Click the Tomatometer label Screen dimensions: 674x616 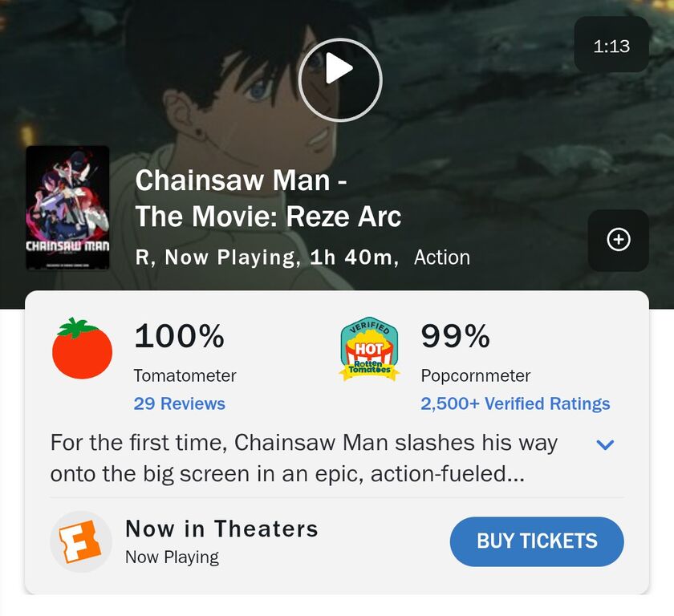185,375
